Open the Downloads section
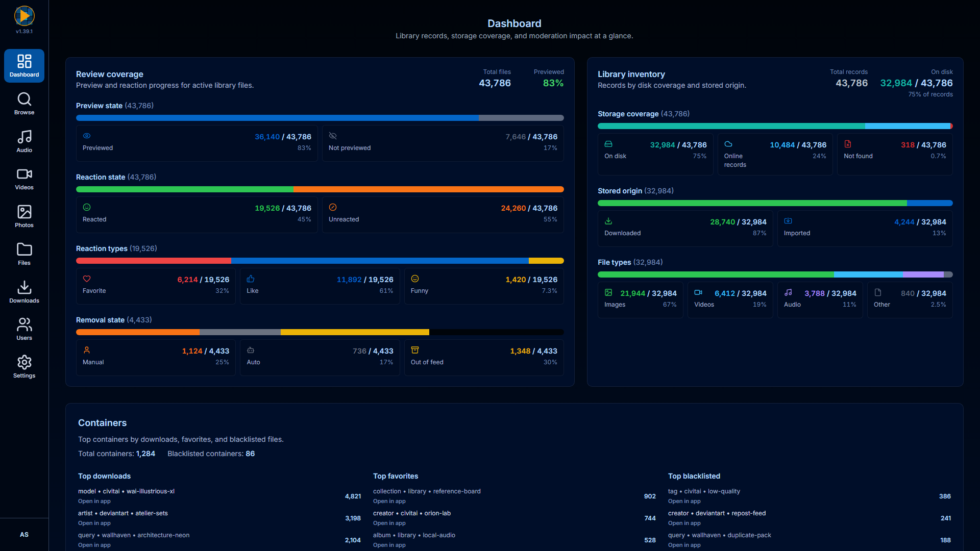Screen dimensions: 980x551 tap(24, 292)
